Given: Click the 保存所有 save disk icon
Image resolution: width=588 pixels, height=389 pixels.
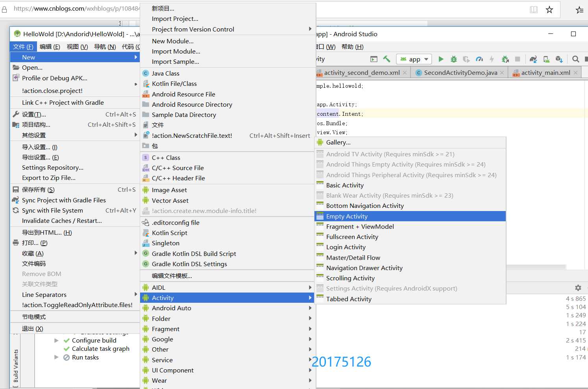Looking at the screenshot, I should (16, 189).
